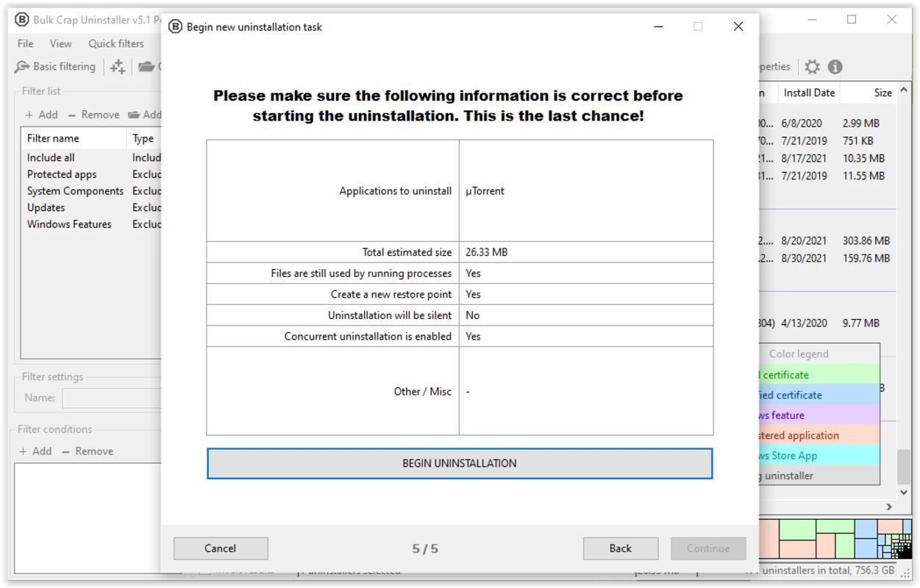Open the View menu
Viewport: 920px width, 588px height.
[61, 43]
